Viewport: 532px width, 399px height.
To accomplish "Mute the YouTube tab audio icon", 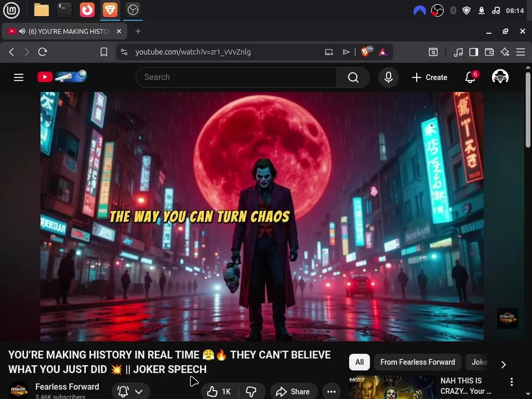I will pos(22,31).
